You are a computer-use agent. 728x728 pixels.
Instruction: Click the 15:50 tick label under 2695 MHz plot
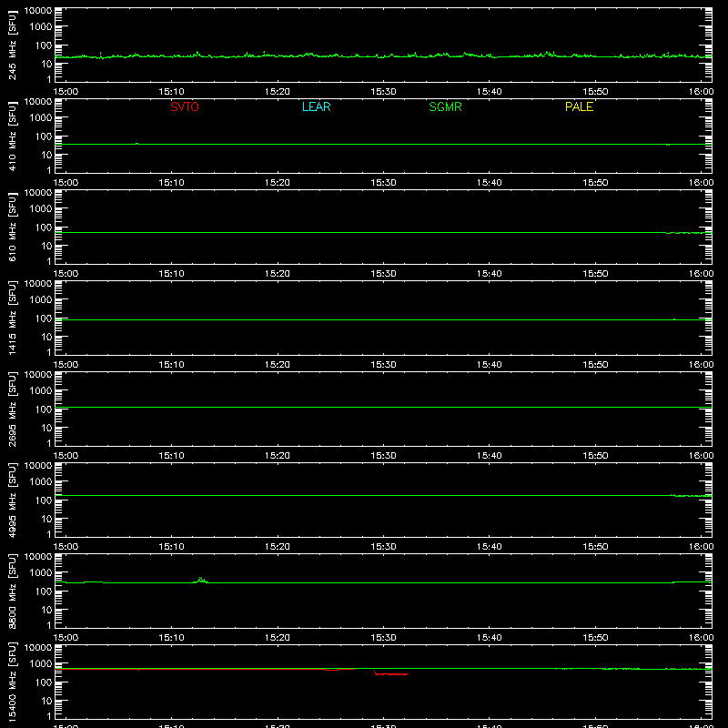click(x=595, y=456)
